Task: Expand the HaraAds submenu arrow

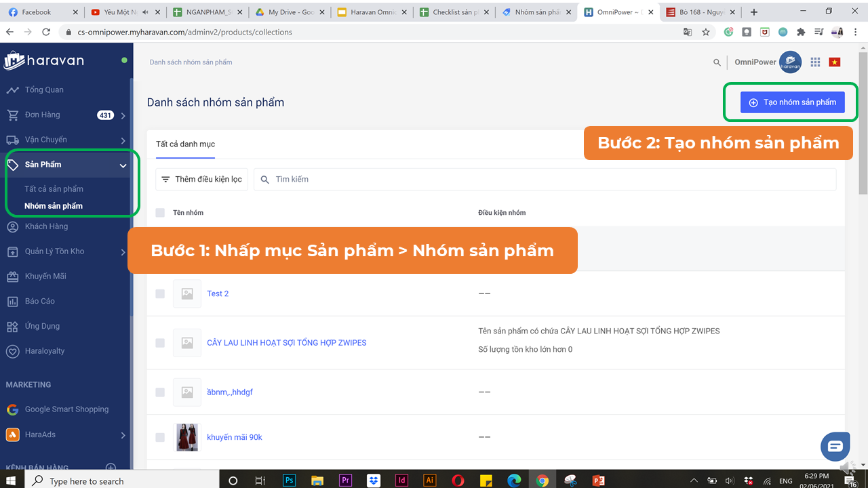Action: [123, 435]
